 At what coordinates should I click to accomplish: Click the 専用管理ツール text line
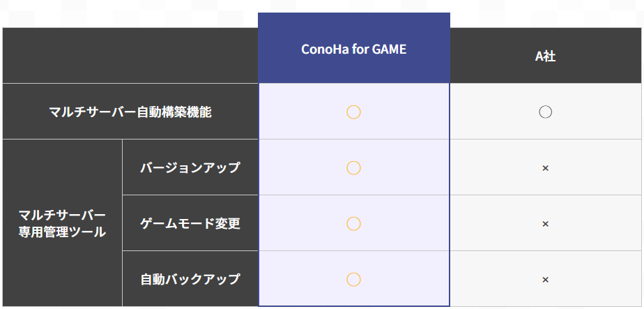62,232
